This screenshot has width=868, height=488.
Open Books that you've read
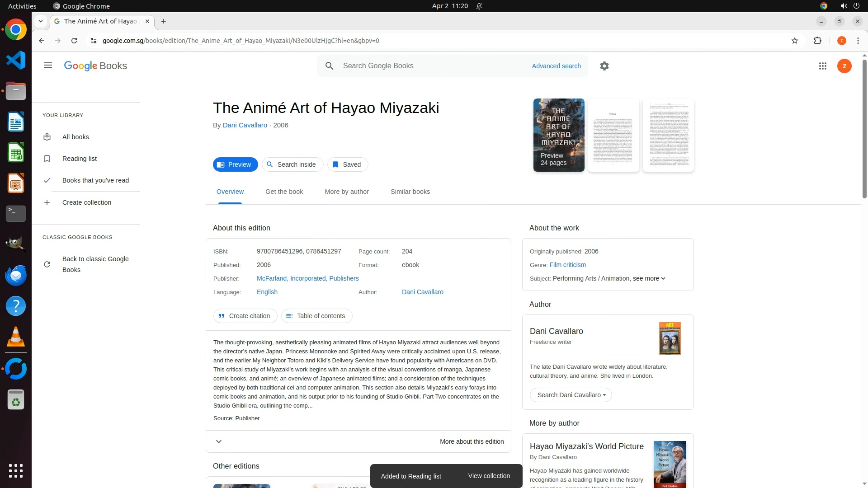[x=95, y=180]
